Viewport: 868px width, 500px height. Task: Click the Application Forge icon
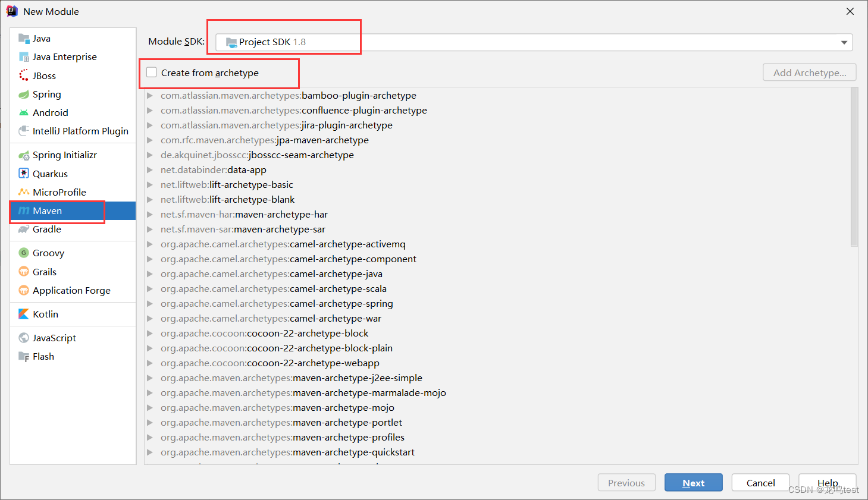point(24,290)
